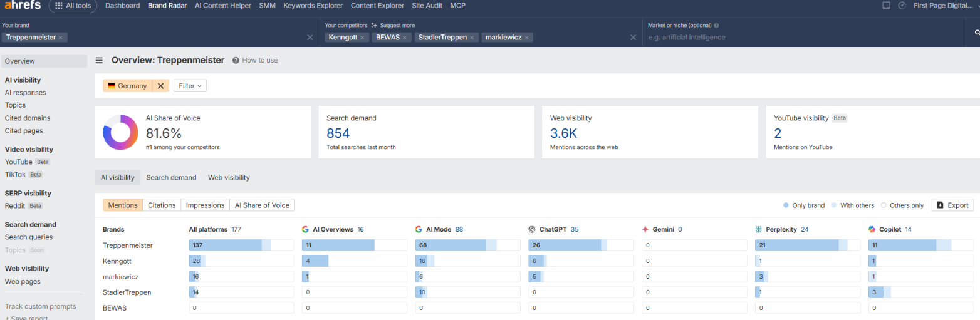Click the Market or niche help icon

point(716,26)
